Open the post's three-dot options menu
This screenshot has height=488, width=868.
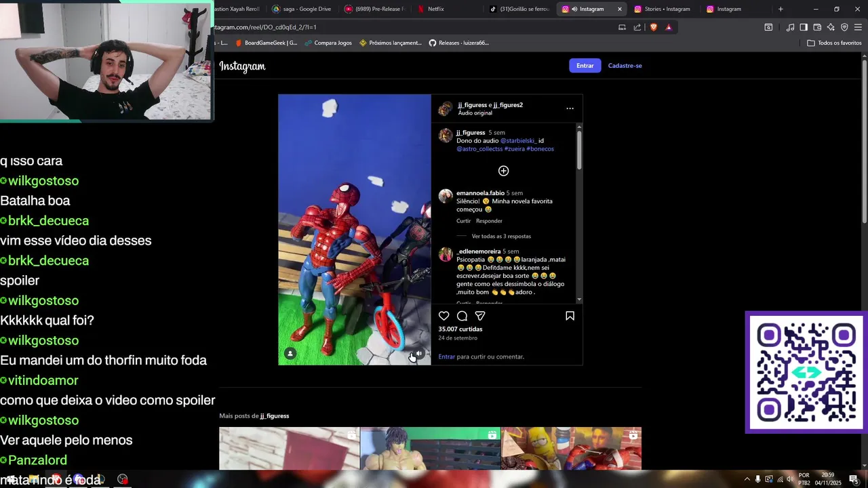(570, 108)
